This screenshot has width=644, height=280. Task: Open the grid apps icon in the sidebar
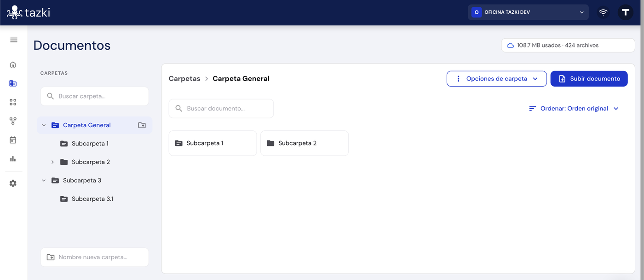coord(13,102)
